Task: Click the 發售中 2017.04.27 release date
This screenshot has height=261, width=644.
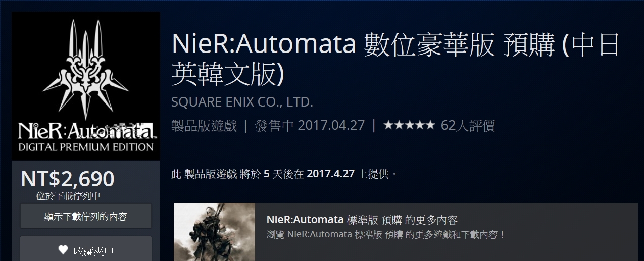Action: [310, 126]
